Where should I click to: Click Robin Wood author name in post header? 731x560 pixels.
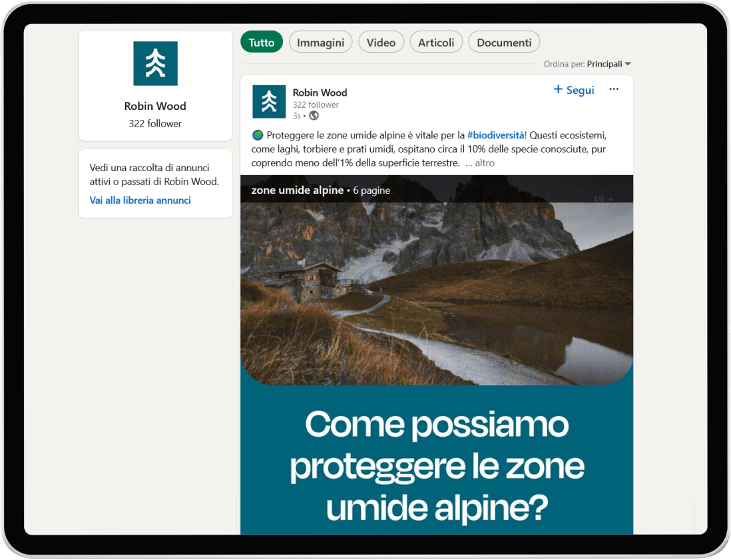pyautogui.click(x=320, y=93)
